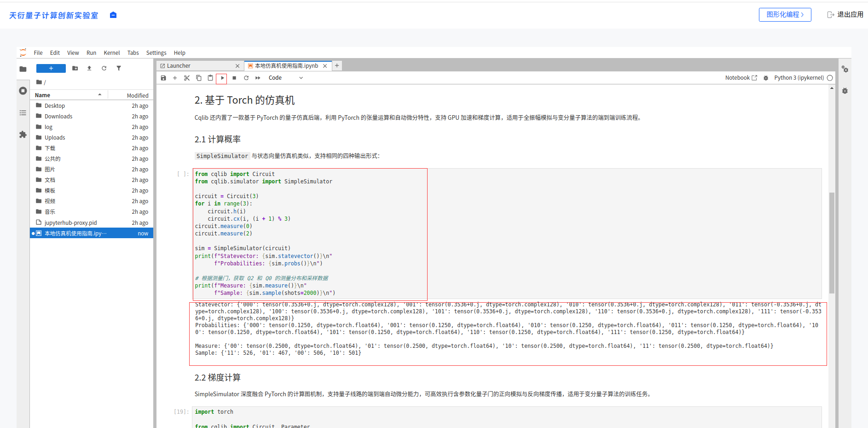
Task: Sort files by Name column header
Action: tap(69, 95)
